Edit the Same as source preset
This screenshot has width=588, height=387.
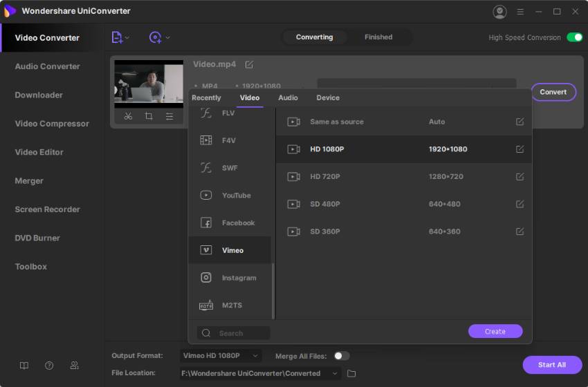tap(520, 122)
